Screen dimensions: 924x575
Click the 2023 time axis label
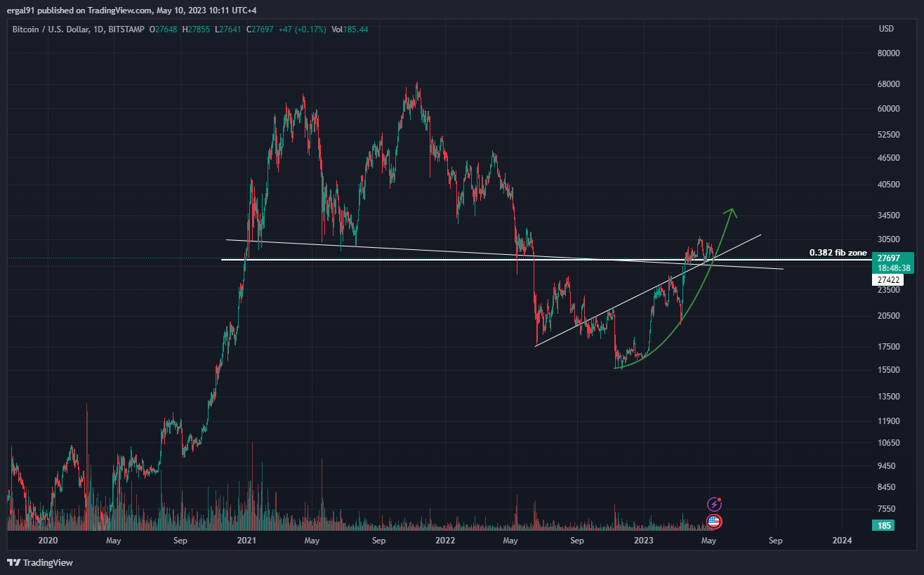[x=644, y=541]
